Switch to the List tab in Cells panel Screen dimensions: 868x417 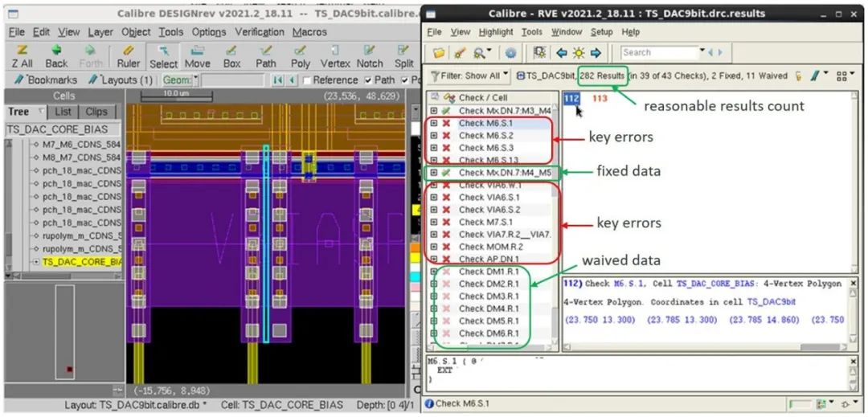[63, 112]
